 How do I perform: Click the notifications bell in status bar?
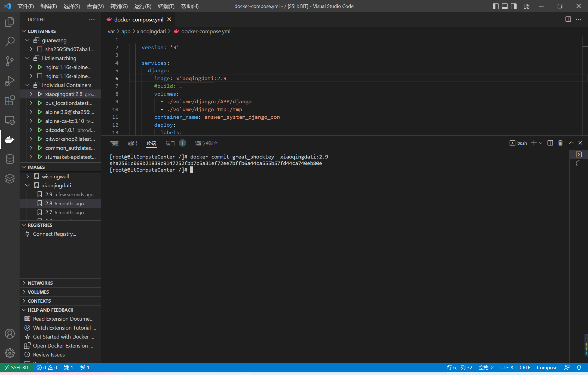579,368
